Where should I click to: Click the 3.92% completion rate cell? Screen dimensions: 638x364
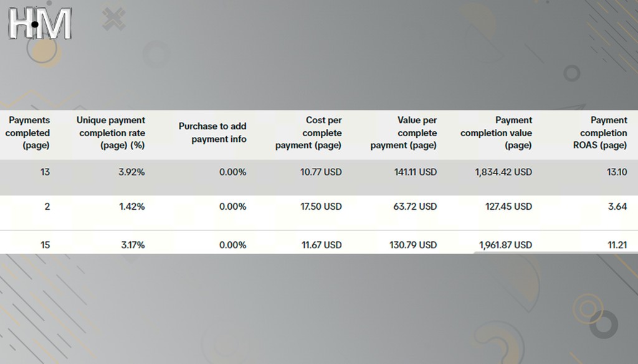pyautogui.click(x=131, y=172)
